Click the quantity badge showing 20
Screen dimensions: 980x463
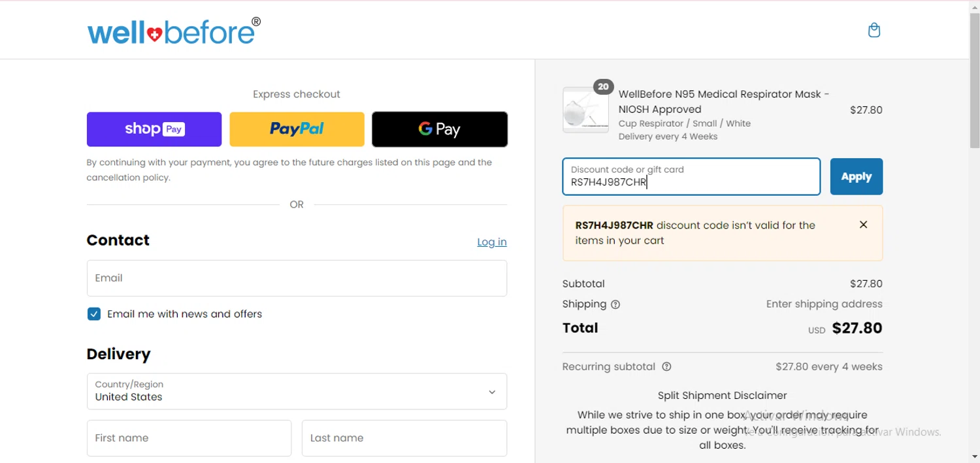tap(603, 86)
